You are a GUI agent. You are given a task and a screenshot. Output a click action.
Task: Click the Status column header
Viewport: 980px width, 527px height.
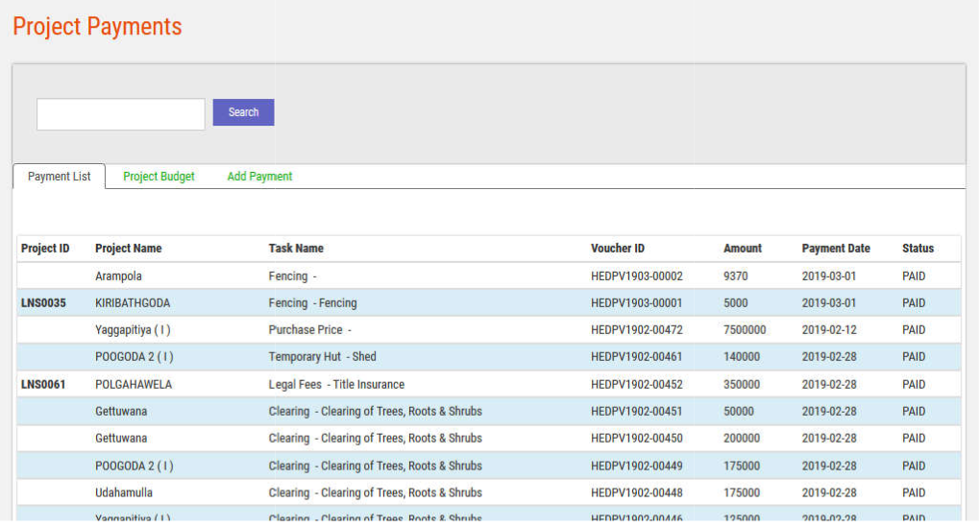tap(918, 249)
